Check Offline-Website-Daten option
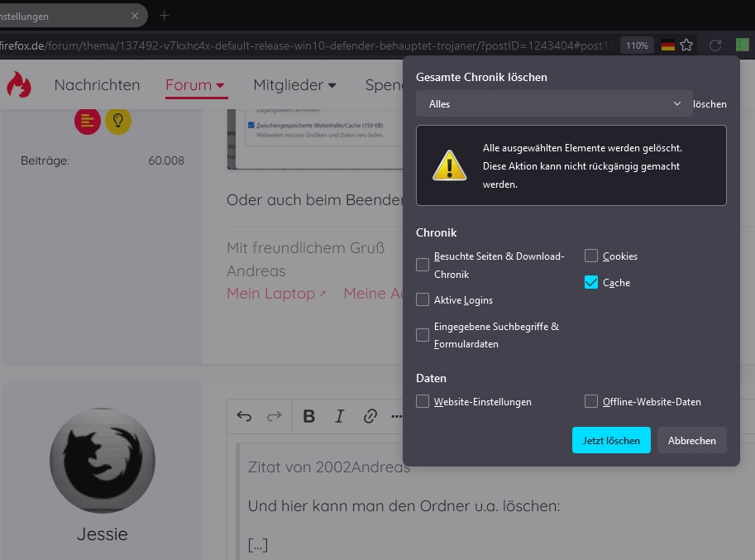 point(590,401)
